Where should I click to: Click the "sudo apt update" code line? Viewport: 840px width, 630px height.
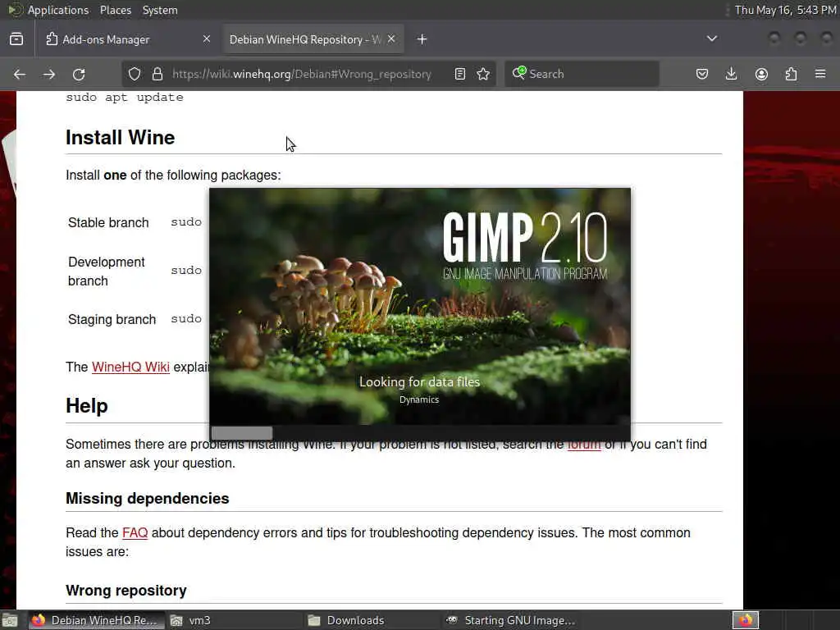(125, 98)
